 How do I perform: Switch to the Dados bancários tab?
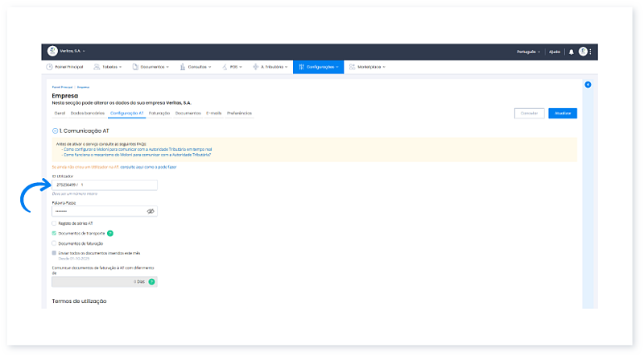(x=87, y=114)
